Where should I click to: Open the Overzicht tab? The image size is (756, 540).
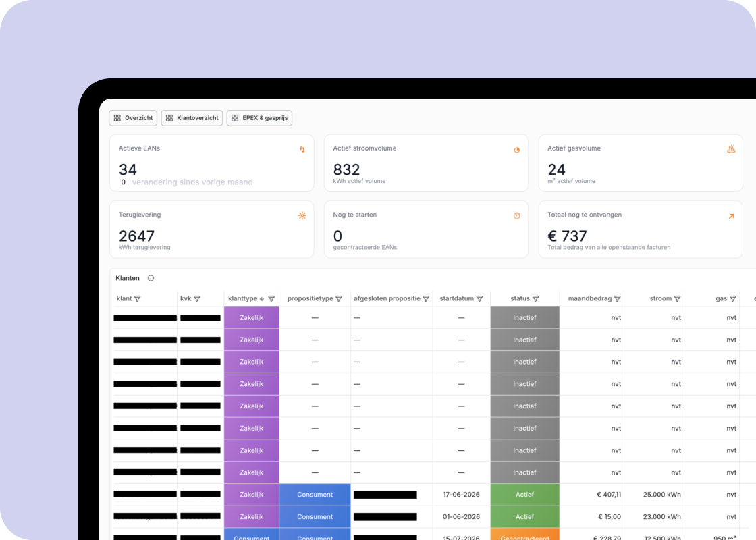click(x=133, y=118)
